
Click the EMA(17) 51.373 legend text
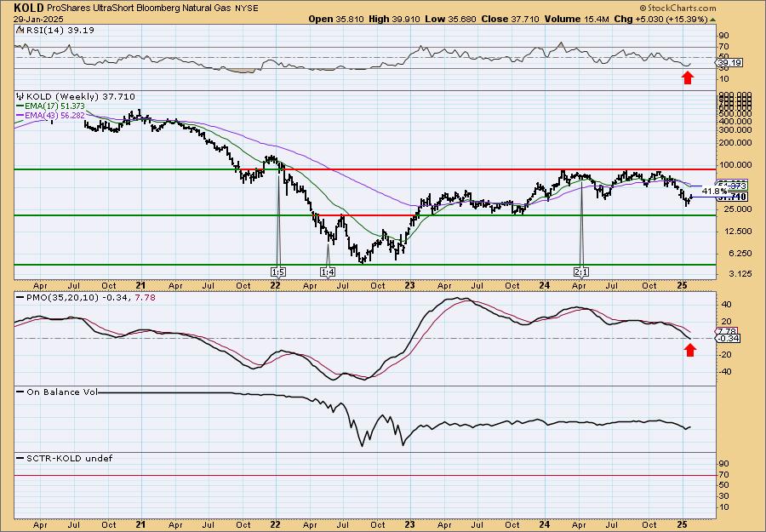click(x=54, y=106)
